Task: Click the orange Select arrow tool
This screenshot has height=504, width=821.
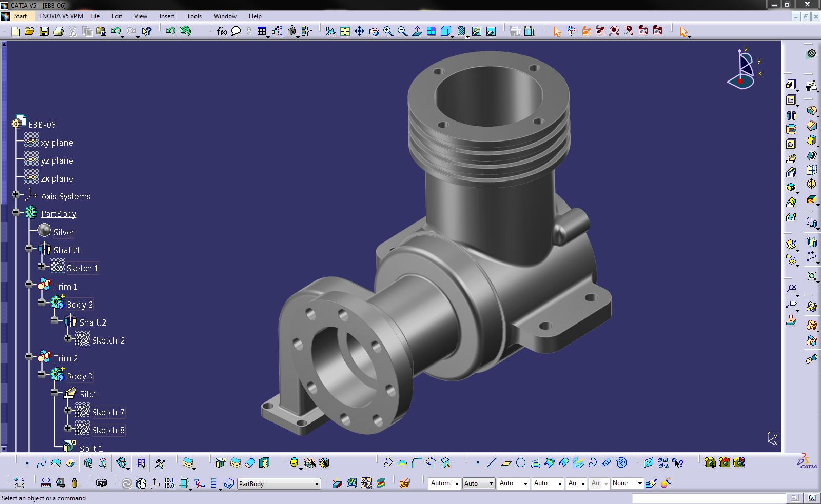Action: tap(557, 32)
